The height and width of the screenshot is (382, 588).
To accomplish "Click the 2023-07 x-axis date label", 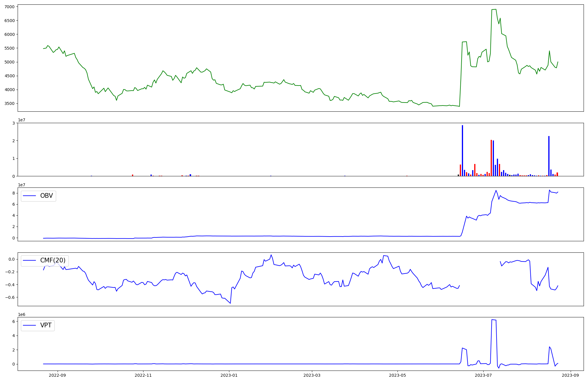I will (x=483, y=375).
